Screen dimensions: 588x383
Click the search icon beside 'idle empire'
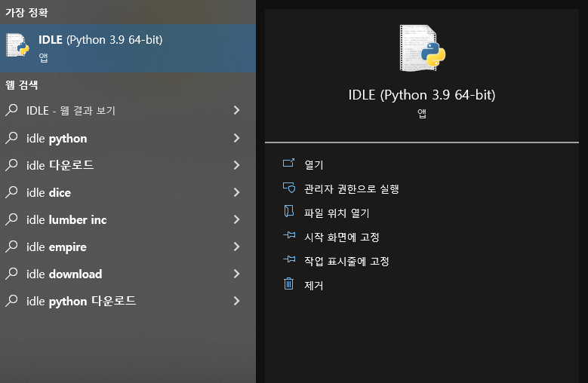click(11, 247)
